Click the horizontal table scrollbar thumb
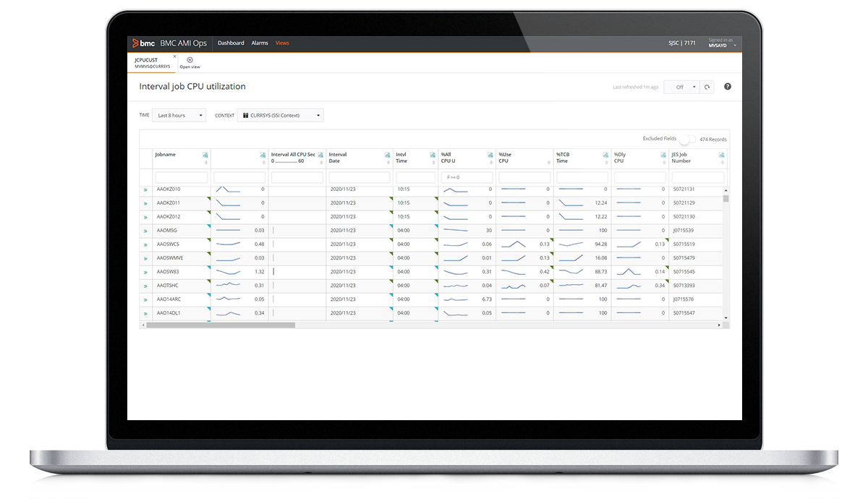Viewport: 868px width, 499px height. point(221,325)
